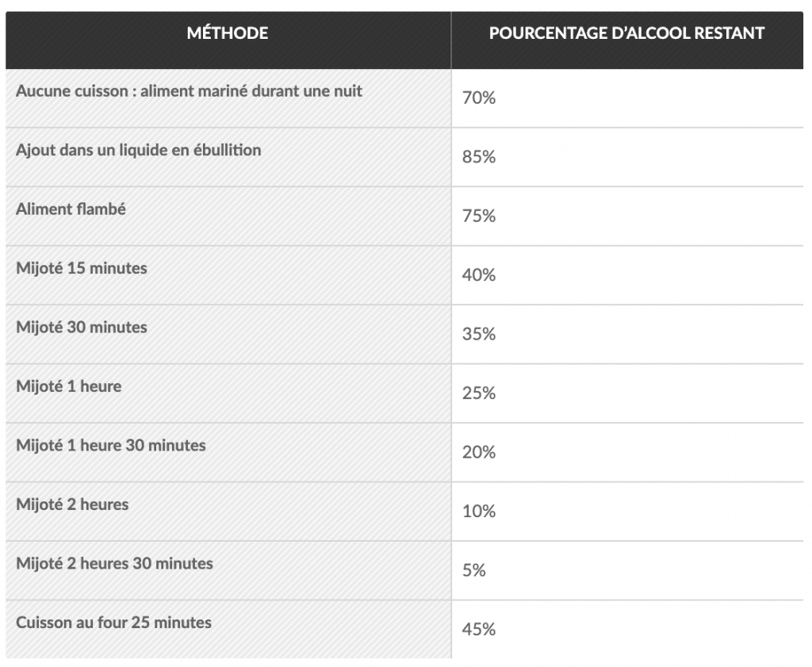Screen dimensions: 812x667
Task: Click the 10% value cell
Action: [x=479, y=512]
